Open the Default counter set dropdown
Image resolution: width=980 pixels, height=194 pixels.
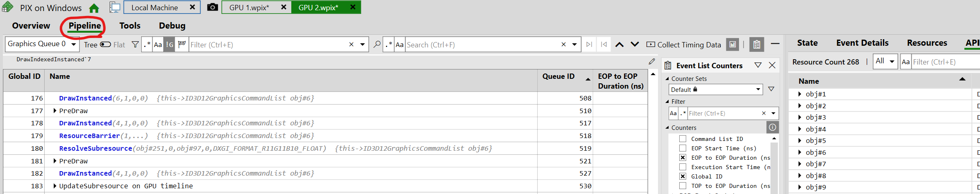716,89
